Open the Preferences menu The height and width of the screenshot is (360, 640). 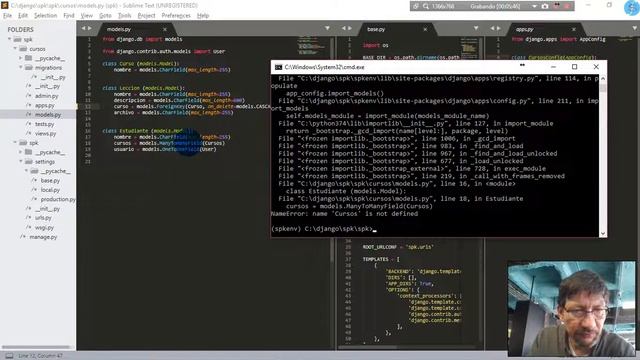click(x=176, y=16)
